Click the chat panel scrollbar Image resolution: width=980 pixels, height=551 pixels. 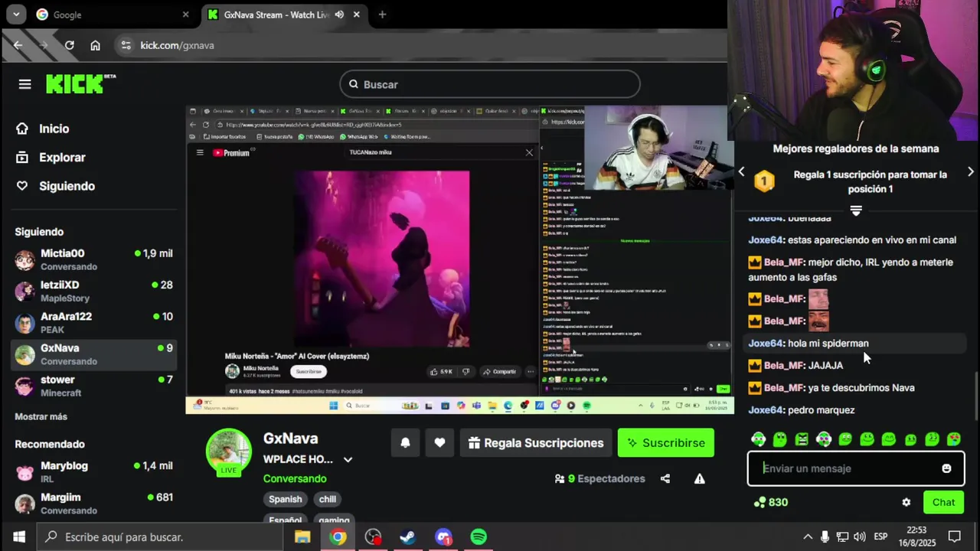tap(975, 396)
